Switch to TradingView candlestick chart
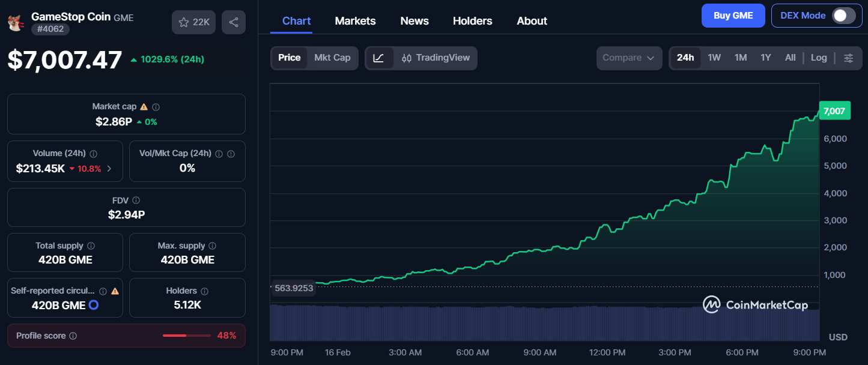This screenshot has width=868, height=365. pyautogui.click(x=436, y=58)
